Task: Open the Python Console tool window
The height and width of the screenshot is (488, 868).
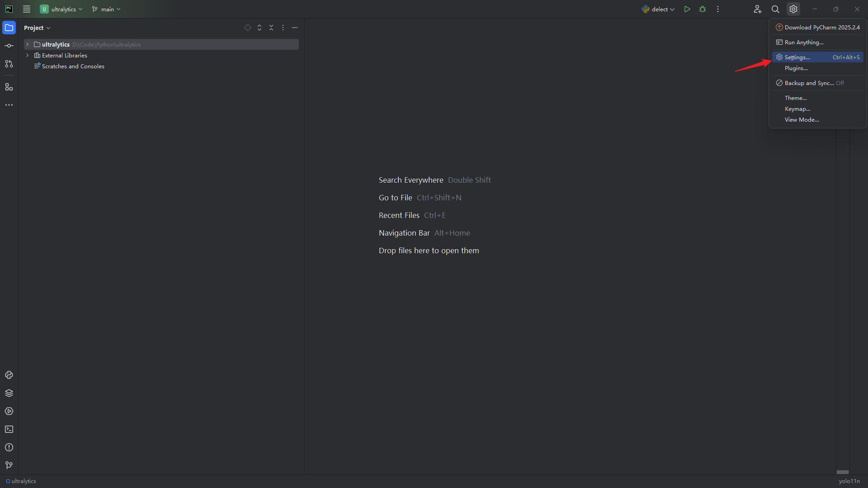Action: pyautogui.click(x=9, y=375)
